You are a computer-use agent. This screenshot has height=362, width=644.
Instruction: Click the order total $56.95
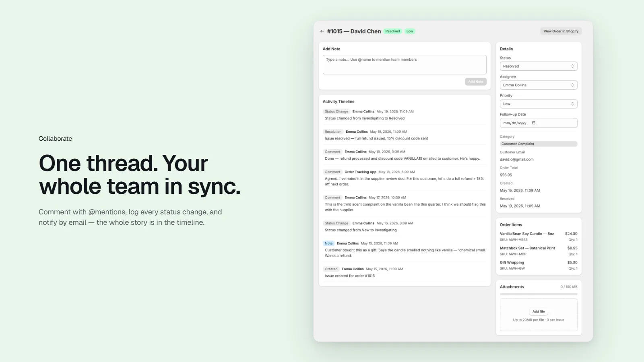[506, 175]
